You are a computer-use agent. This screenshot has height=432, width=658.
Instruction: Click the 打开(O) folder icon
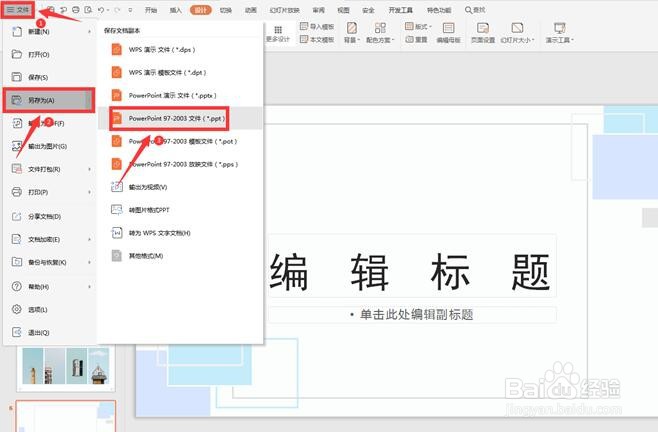tap(17, 54)
